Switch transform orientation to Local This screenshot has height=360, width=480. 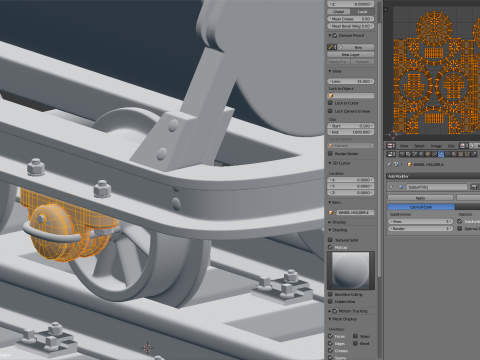pyautogui.click(x=362, y=11)
